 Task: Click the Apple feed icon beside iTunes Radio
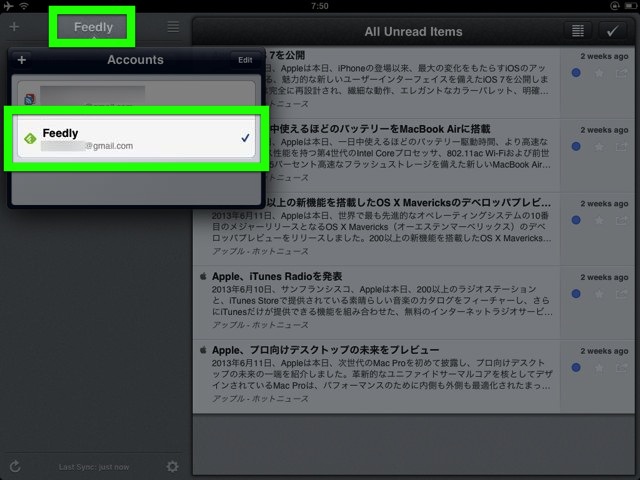pyautogui.click(x=203, y=276)
